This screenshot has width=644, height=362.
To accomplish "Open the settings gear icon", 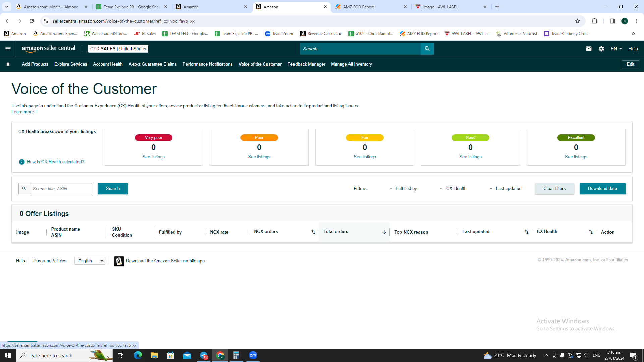I will click(x=601, y=49).
